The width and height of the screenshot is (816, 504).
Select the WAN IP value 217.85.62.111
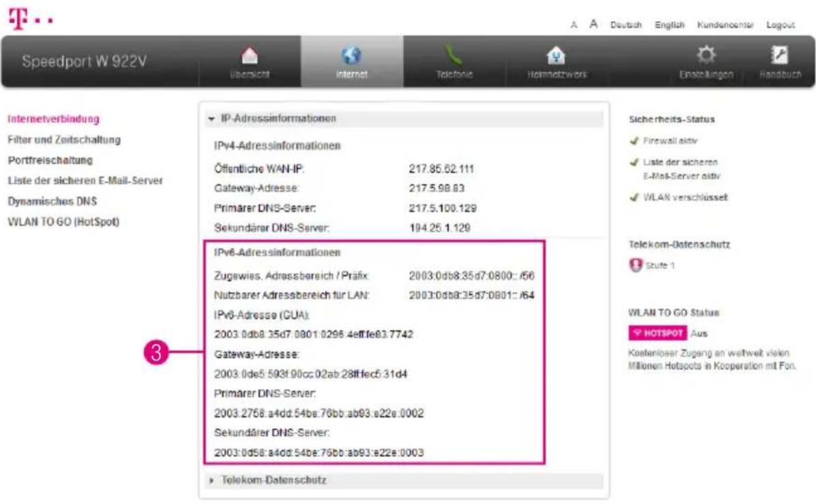pyautogui.click(x=441, y=169)
